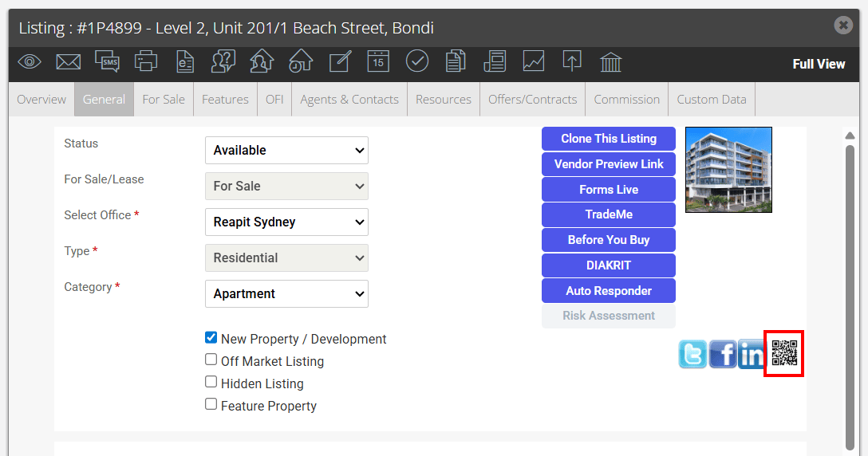
Task: Click the apartment building thumbnail photo
Action: click(x=728, y=170)
